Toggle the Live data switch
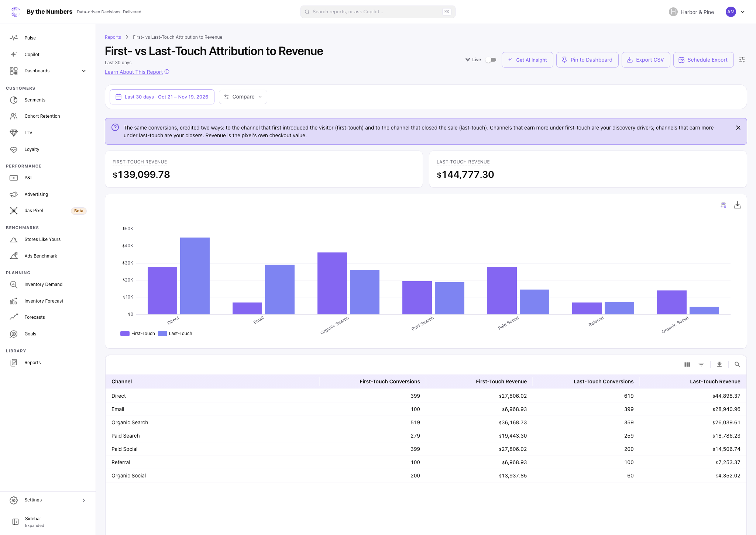756x535 pixels. click(x=491, y=60)
